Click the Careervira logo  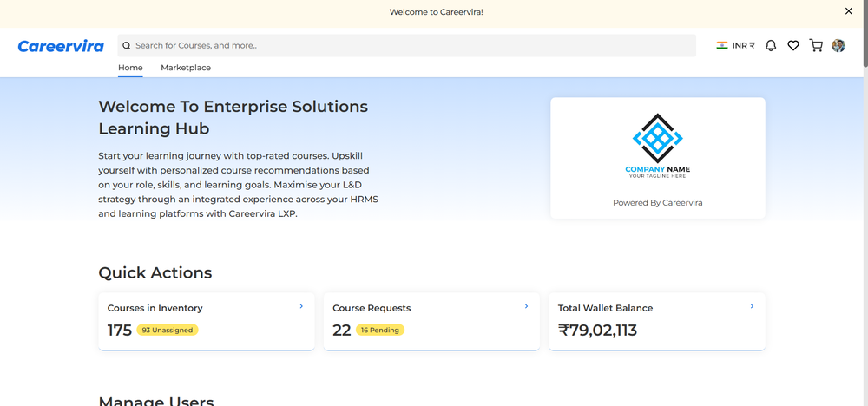click(x=61, y=46)
